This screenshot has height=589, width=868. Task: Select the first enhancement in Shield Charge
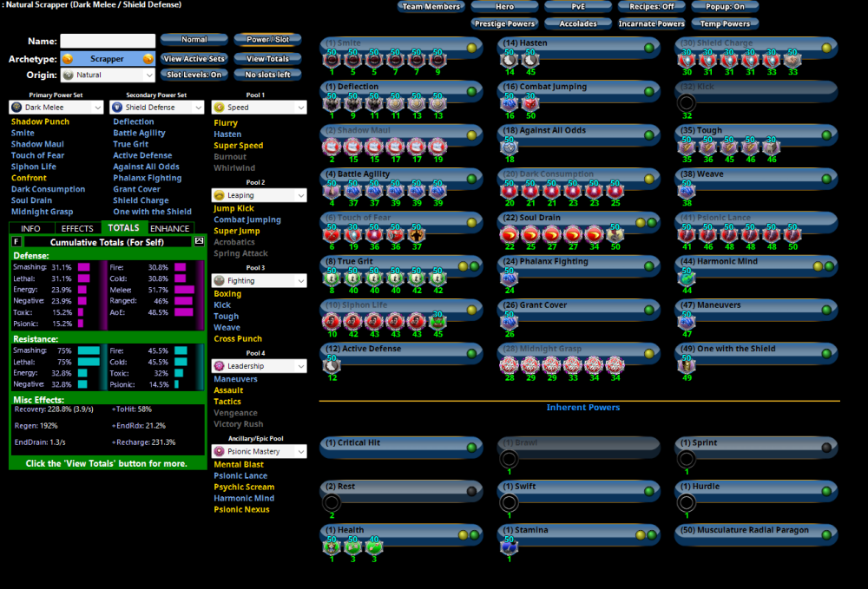click(687, 60)
